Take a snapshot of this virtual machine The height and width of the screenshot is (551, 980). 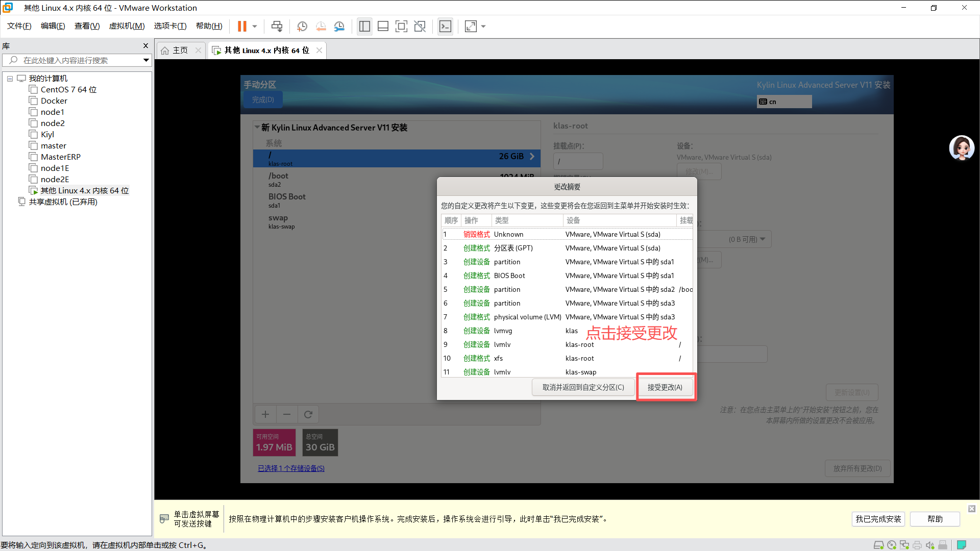302,26
